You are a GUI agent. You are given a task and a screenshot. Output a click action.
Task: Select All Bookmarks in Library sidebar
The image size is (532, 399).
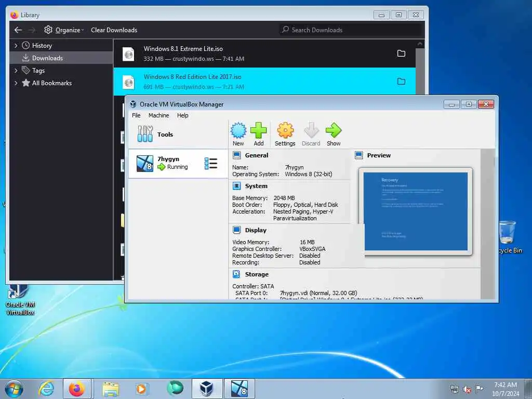[61, 83]
